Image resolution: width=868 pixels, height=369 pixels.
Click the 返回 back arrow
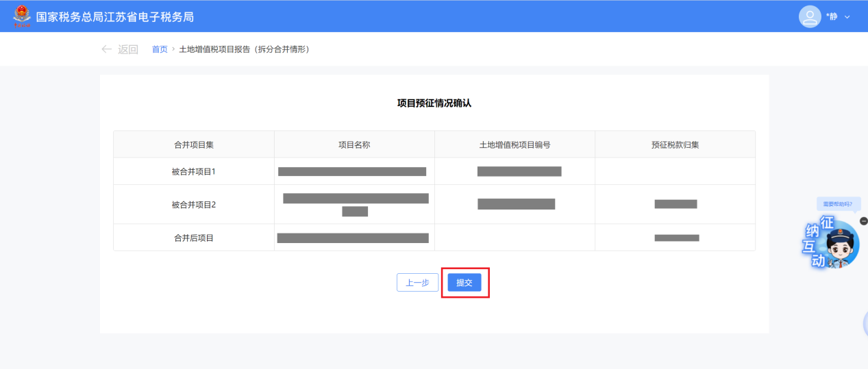119,49
